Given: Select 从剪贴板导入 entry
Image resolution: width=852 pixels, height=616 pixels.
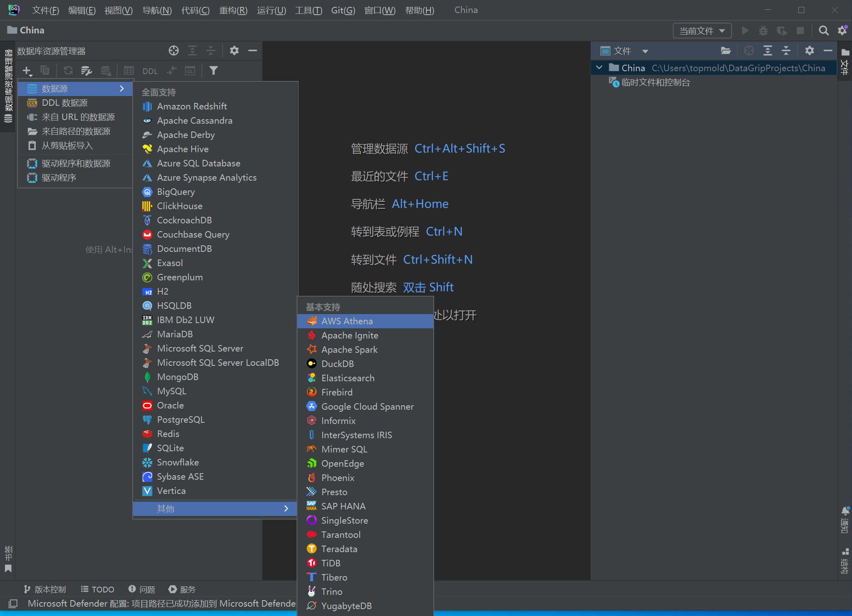Looking at the screenshot, I should (x=75, y=146).
